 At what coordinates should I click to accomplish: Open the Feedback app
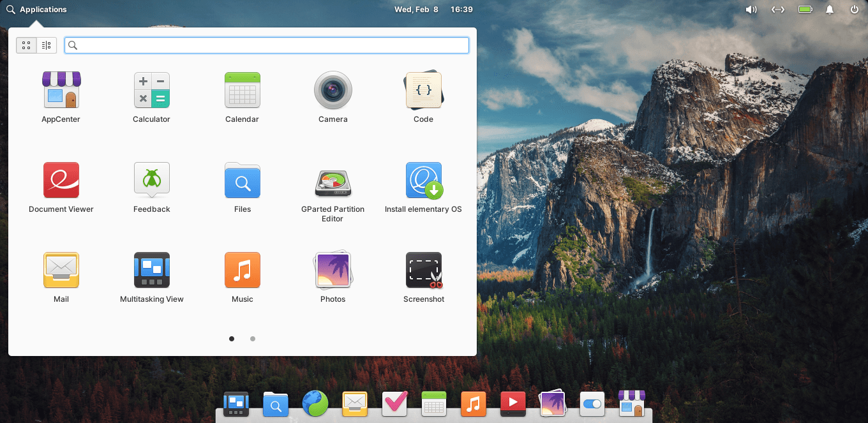[152, 188]
